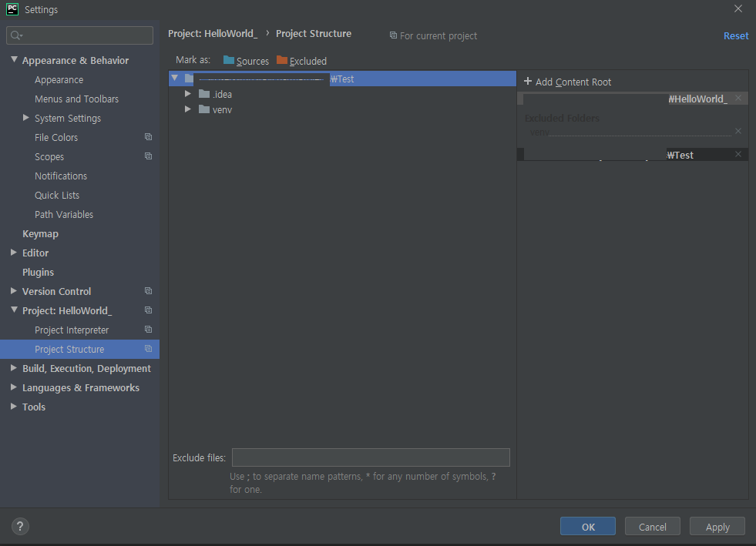
Task: Focus the Exclude files input
Action: coord(371,457)
